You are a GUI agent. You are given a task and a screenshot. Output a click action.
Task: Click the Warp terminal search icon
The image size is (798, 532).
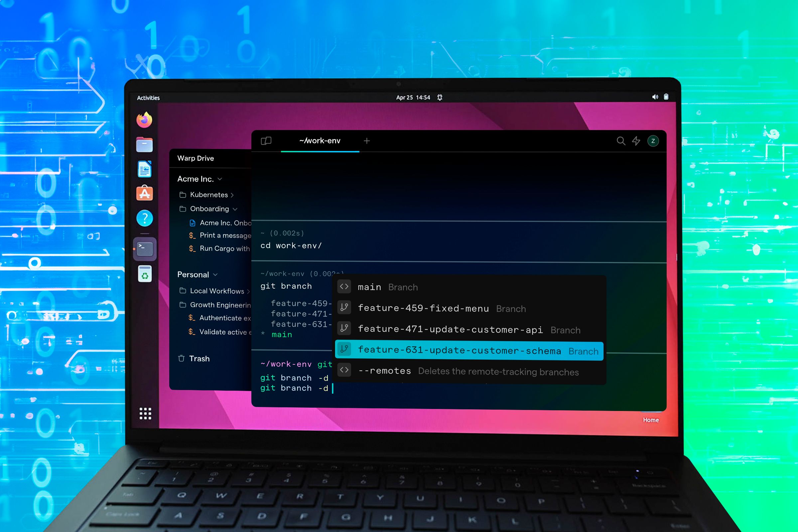619,141
